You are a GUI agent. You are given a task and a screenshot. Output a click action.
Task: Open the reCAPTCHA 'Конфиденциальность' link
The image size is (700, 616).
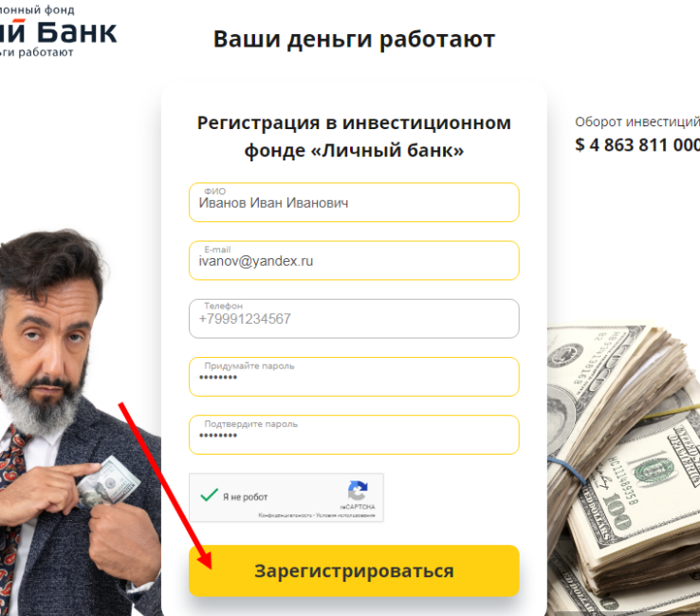[x=286, y=515]
